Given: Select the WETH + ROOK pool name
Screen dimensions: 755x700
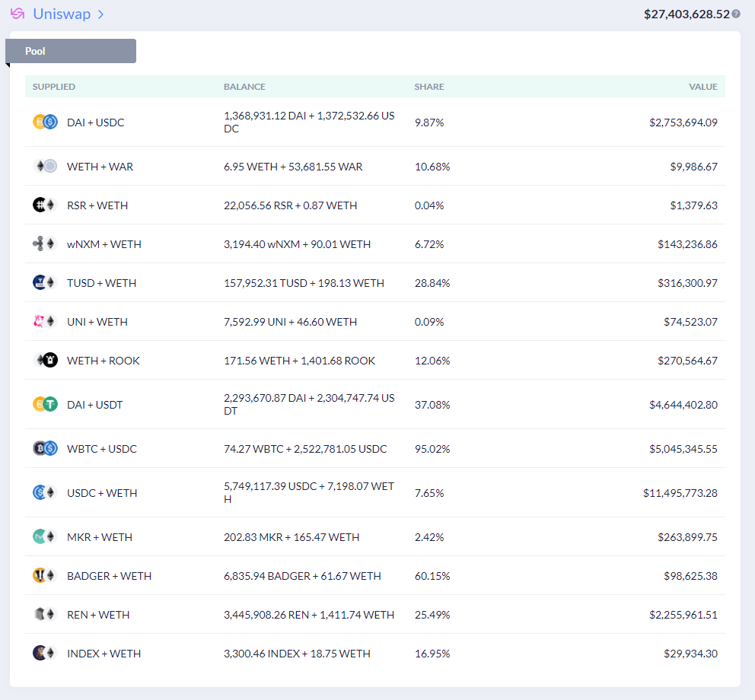Looking at the screenshot, I should pos(104,361).
